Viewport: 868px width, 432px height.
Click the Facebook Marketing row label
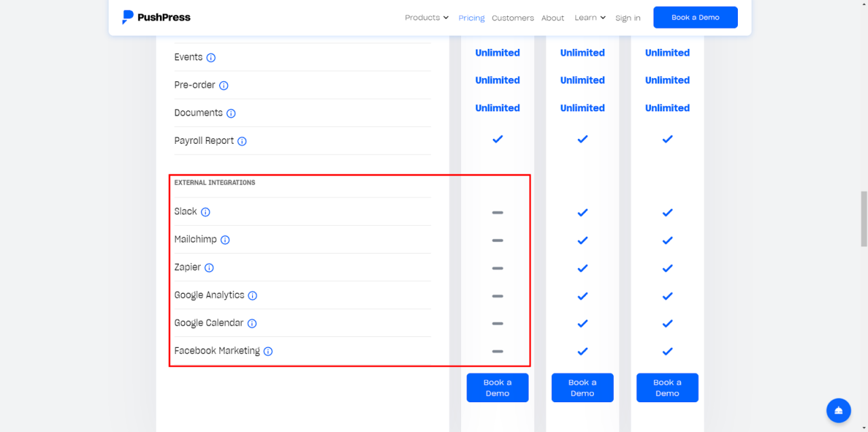coord(217,351)
